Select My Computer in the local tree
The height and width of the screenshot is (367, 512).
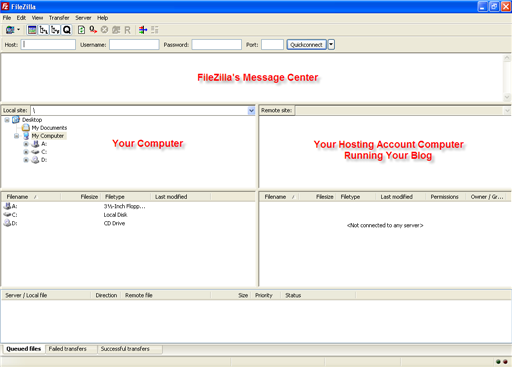[x=48, y=136]
